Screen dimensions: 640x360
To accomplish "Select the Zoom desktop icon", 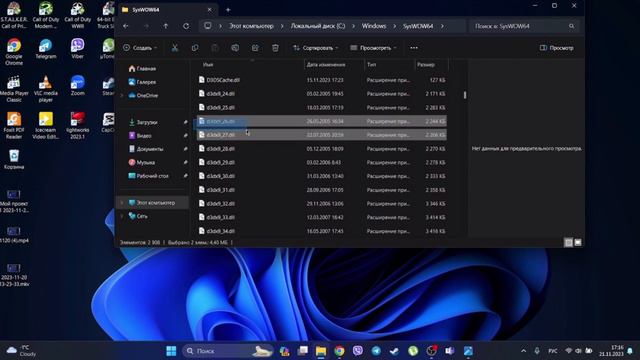I will pyautogui.click(x=78, y=86).
